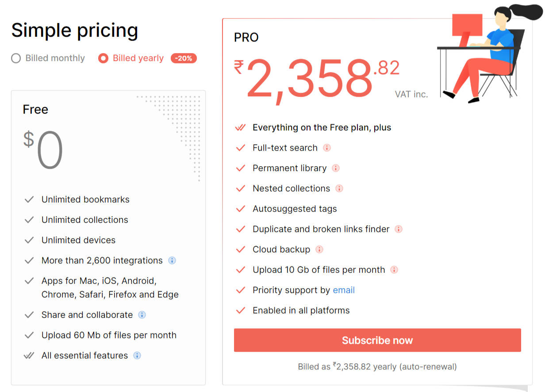
Task: View info for "Permanent library" feature
Action: pos(335,168)
